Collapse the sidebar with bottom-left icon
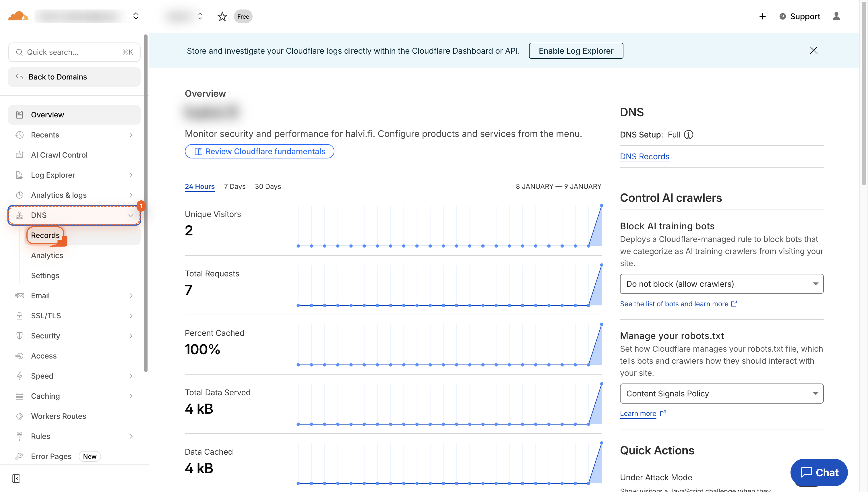Screen dimensions: 868x492 [x=16, y=479]
